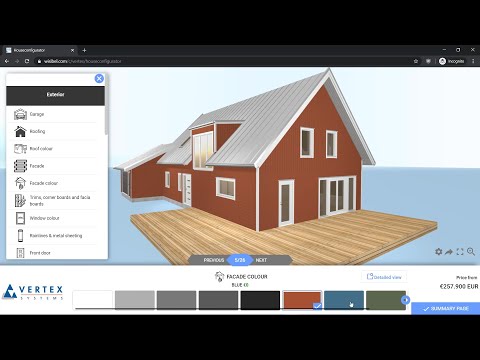Screen dimensions: 480x360
Task: Toggle fullscreen view icon
Action: click(460, 252)
